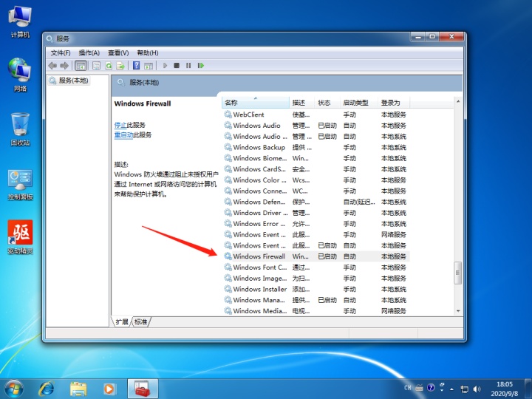Screen dimensions: 532x399
Task: Click the Pause Service icon
Action: coord(188,66)
